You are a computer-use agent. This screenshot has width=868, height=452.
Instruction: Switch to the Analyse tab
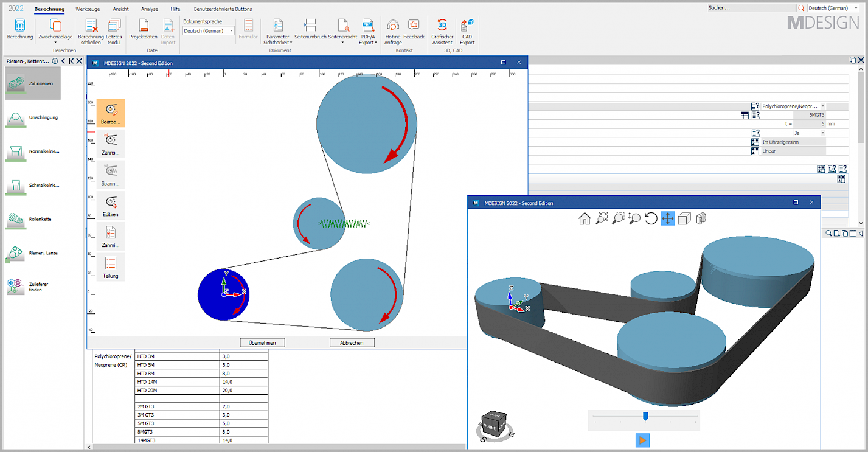[x=150, y=9]
